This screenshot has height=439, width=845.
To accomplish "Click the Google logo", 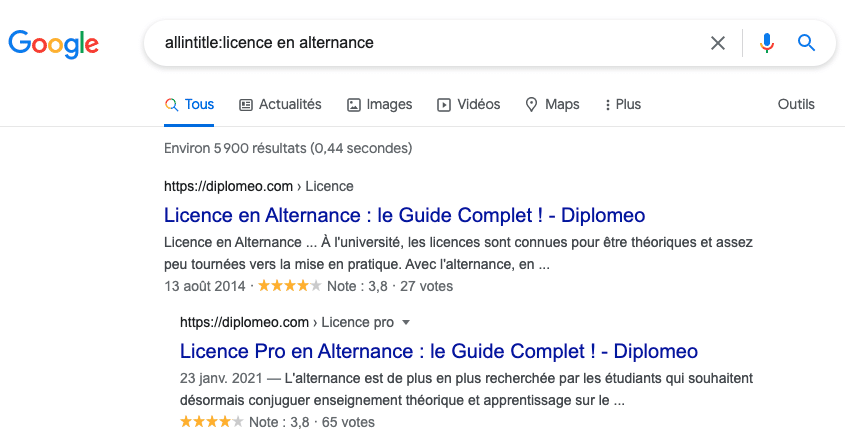I will click(x=54, y=43).
